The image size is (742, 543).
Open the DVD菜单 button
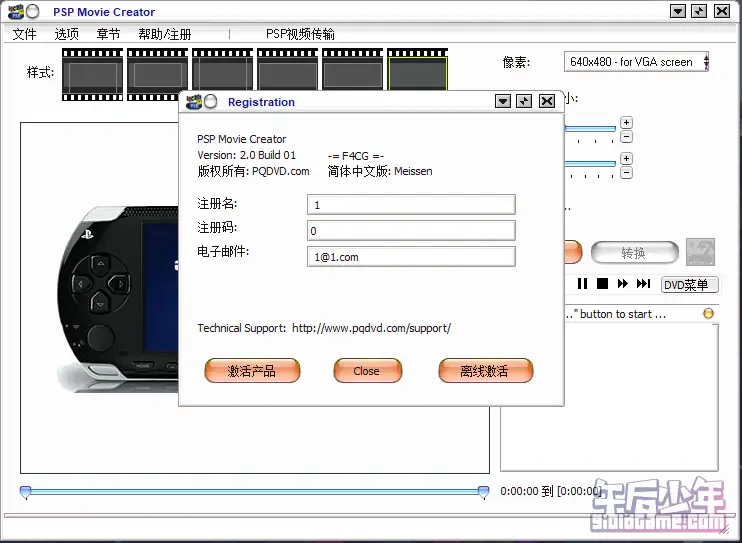click(x=689, y=285)
